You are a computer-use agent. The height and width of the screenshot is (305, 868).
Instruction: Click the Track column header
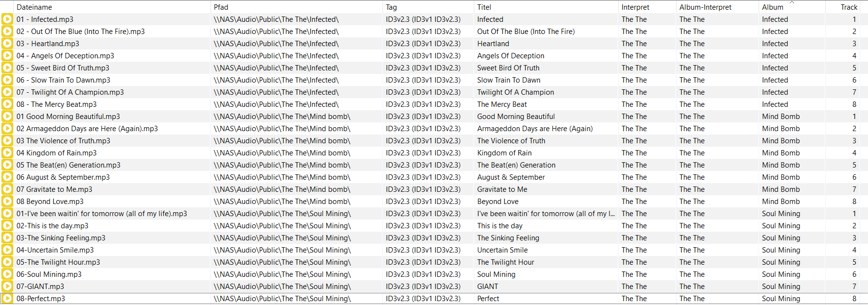pos(849,7)
